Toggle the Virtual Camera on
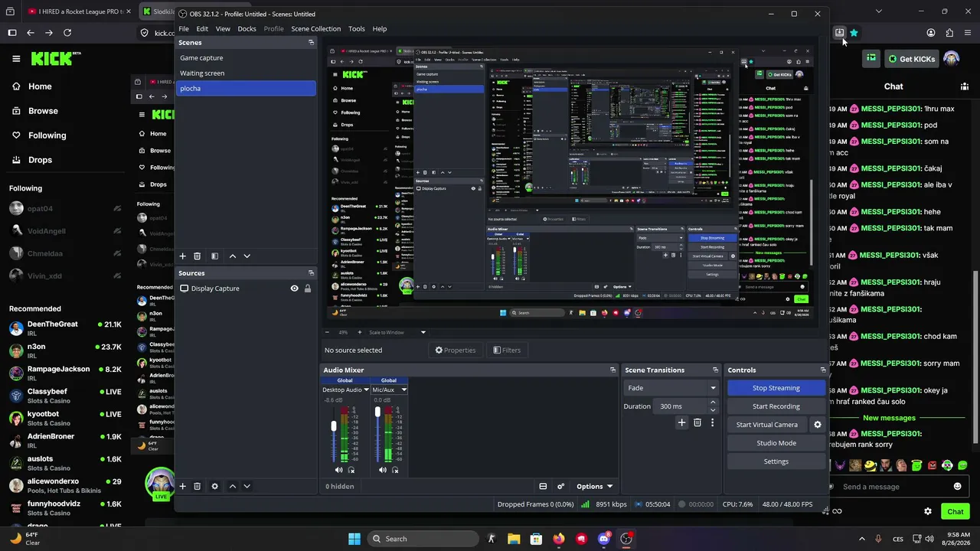The height and width of the screenshot is (551, 980). tap(766, 425)
